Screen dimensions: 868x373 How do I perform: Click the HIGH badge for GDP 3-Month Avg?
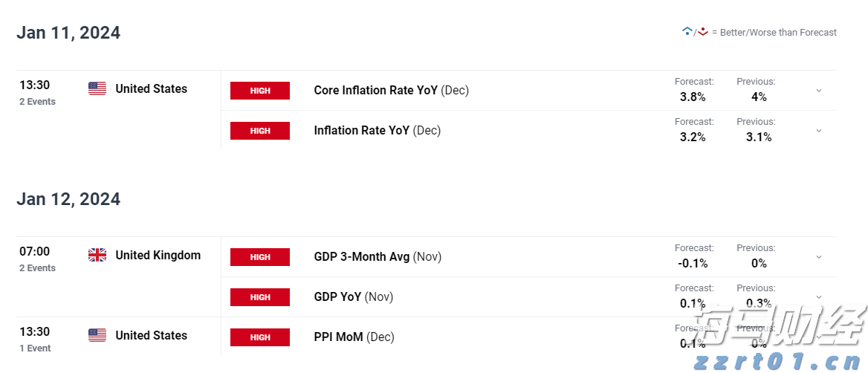[x=260, y=257]
